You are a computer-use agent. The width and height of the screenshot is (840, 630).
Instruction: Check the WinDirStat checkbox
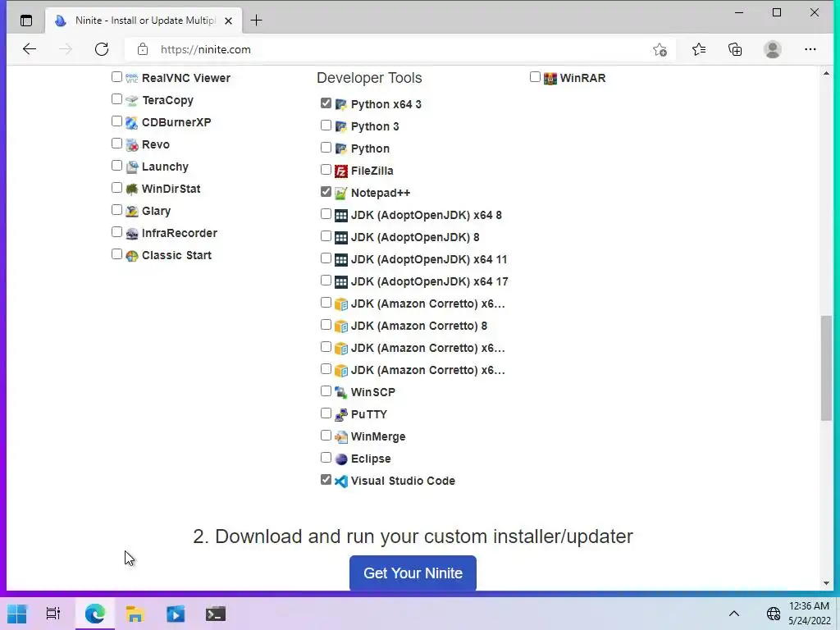pyautogui.click(x=116, y=188)
